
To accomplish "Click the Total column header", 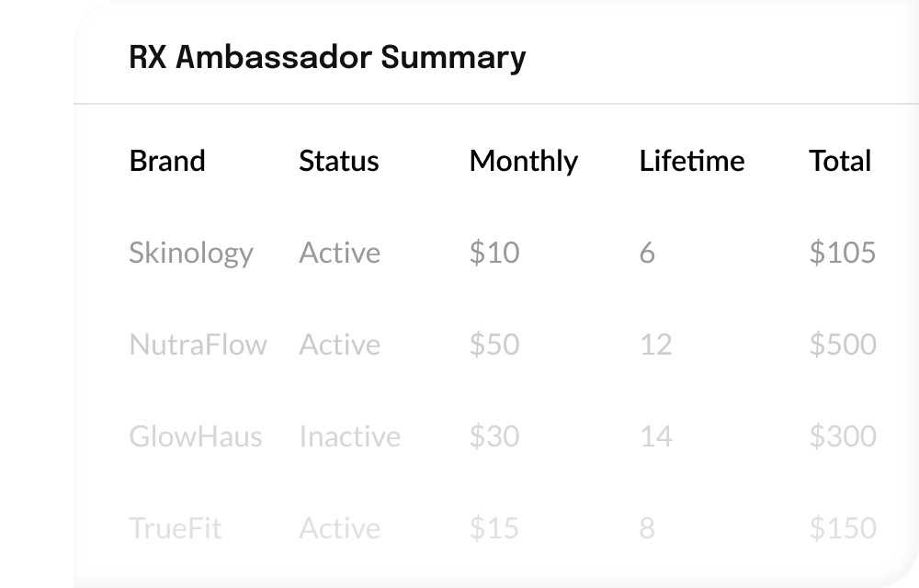I will pyautogui.click(x=839, y=161).
